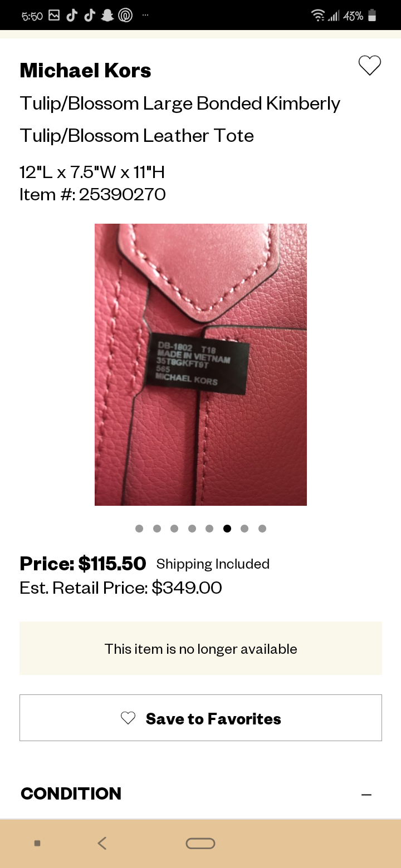Open the pink leather tag product photo
401x868 pixels.
200,364
